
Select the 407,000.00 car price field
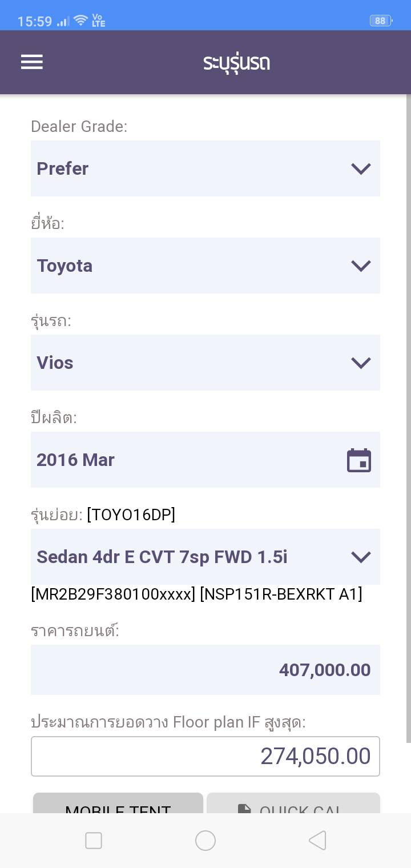[x=205, y=670]
